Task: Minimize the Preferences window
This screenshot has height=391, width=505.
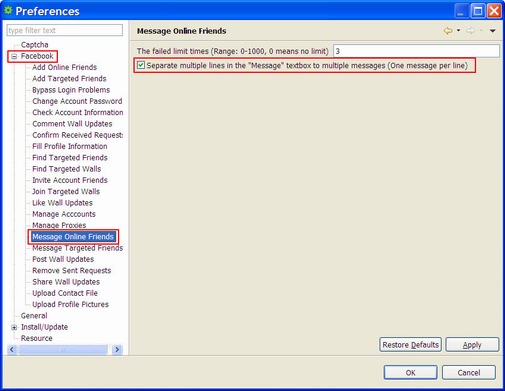Action: pos(461,11)
